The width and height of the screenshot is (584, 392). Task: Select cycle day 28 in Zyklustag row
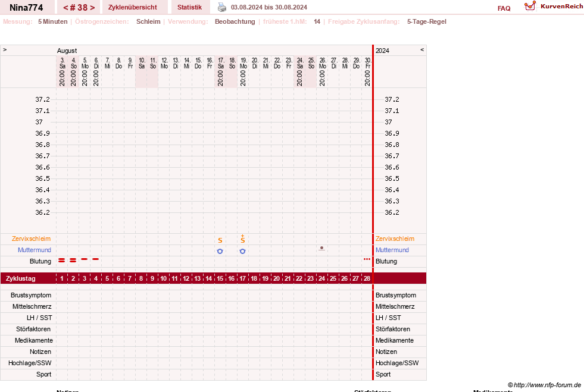pos(367,278)
